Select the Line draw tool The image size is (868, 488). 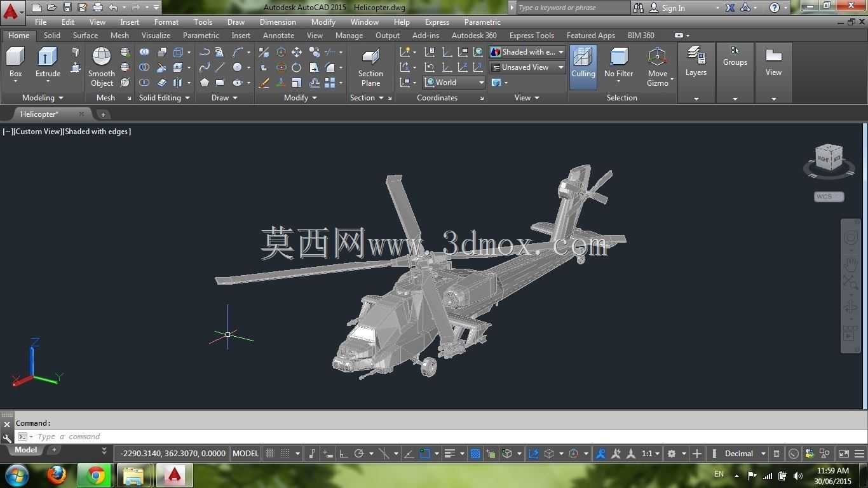(220, 67)
